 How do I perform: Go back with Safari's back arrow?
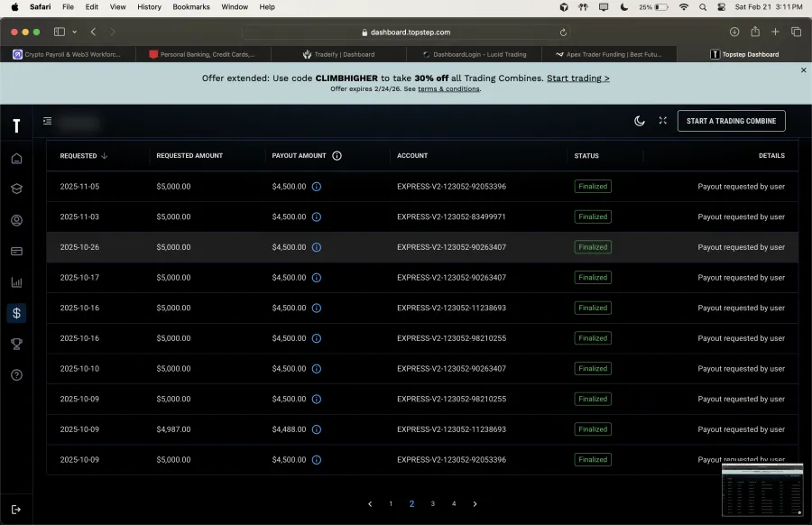[93, 32]
